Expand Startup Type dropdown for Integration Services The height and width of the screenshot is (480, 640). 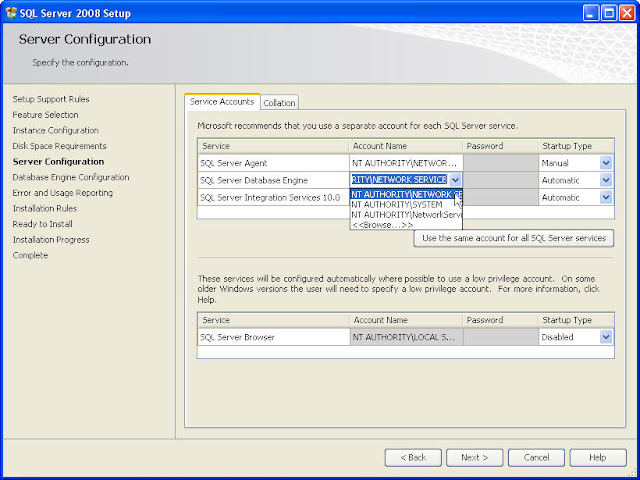[x=606, y=198]
